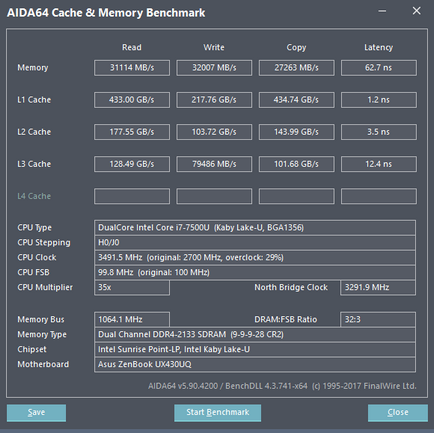This screenshot has width=434, height=433.
Task: Click the L1 Cache Read 433.00 GB/s cell
Action: (x=132, y=100)
